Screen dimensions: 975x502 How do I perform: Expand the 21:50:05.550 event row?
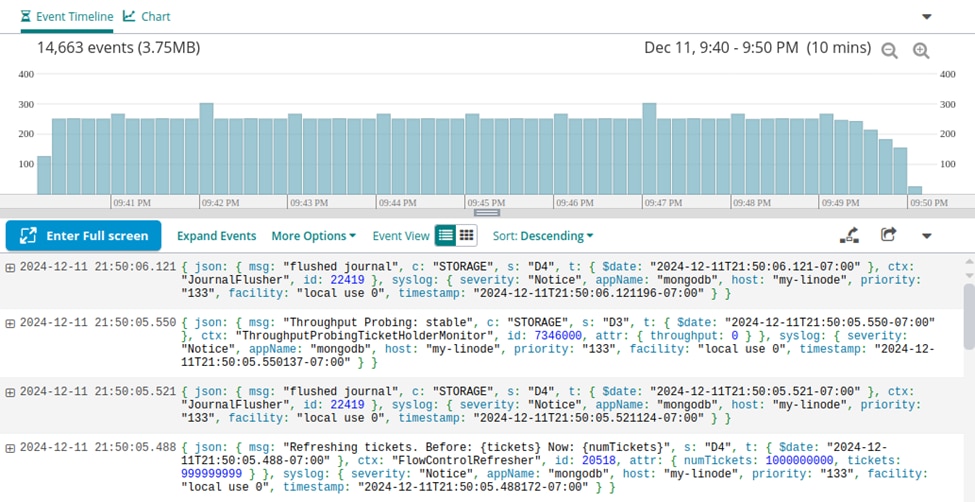[10, 323]
